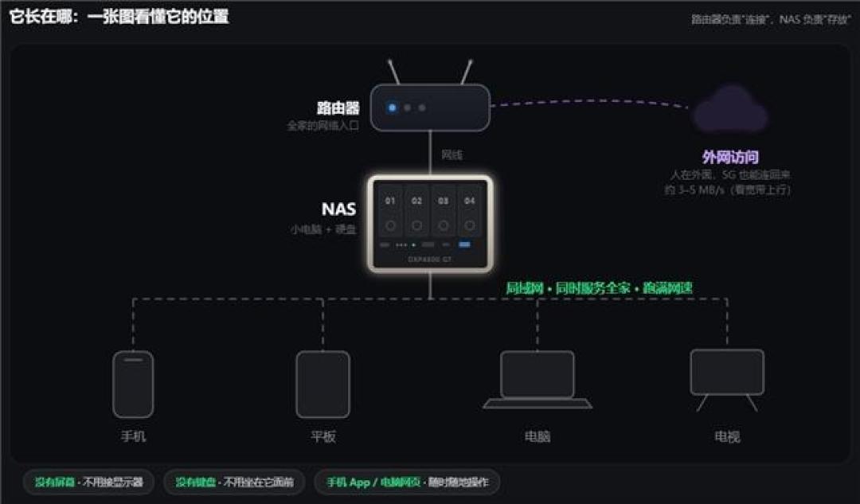Click the green 局域网 · 同时服务全家 text
The height and width of the screenshot is (504, 860).
(x=598, y=288)
